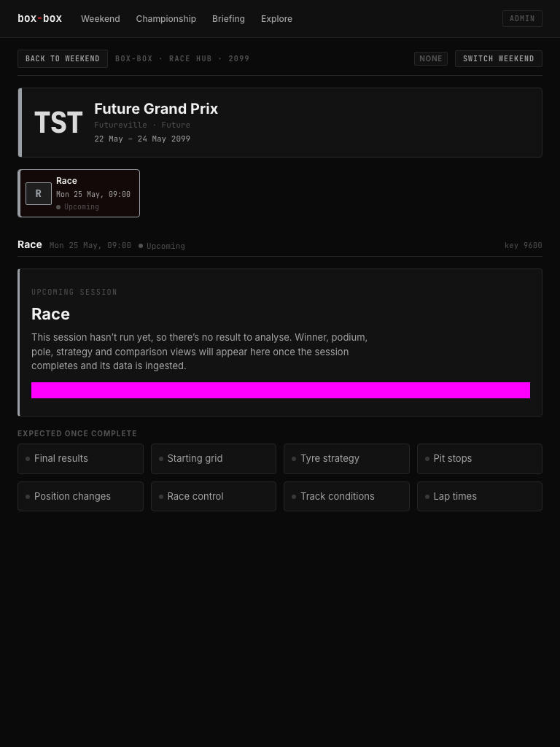Click Back to Weekend button
The width and height of the screenshot is (560, 747).
tap(63, 58)
